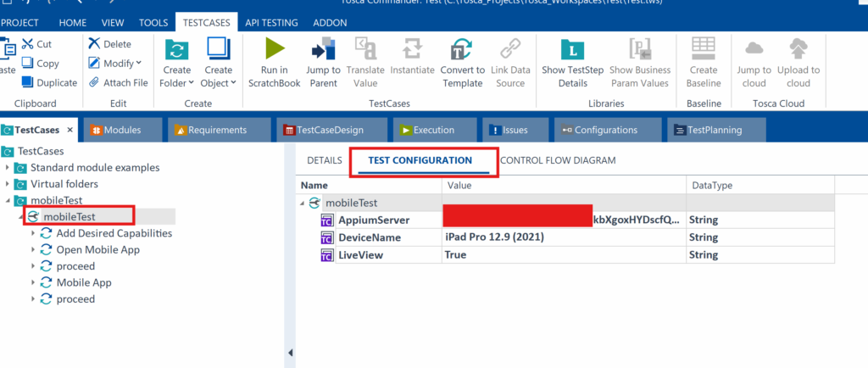
Task: Switch to the Execution tab
Action: [x=434, y=130]
